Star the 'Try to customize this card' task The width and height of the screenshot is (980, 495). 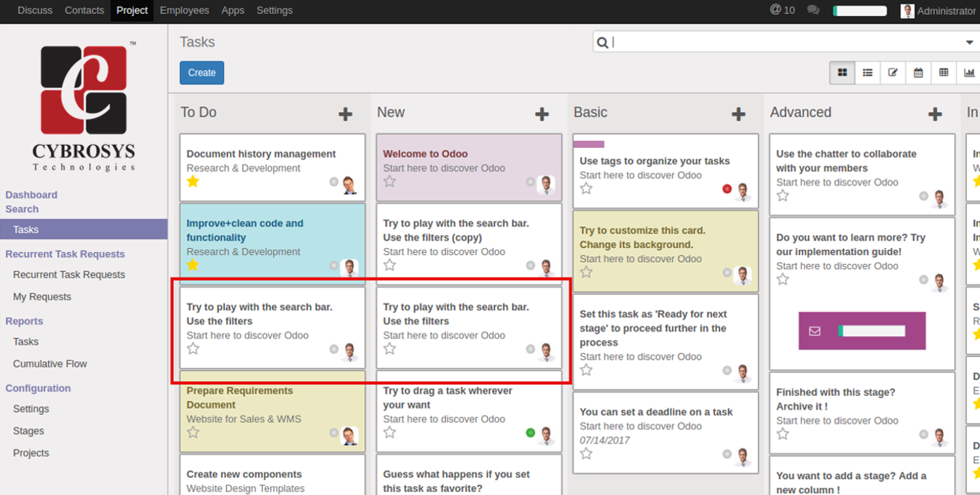[x=586, y=272]
